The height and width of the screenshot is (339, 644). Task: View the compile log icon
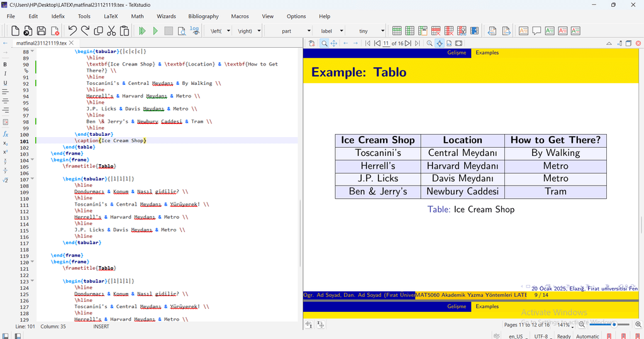point(195,31)
